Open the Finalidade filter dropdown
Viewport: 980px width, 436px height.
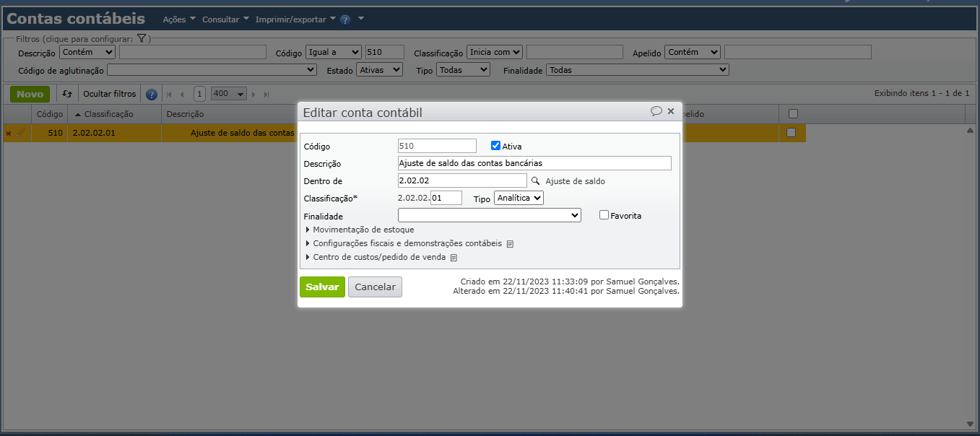click(x=638, y=70)
